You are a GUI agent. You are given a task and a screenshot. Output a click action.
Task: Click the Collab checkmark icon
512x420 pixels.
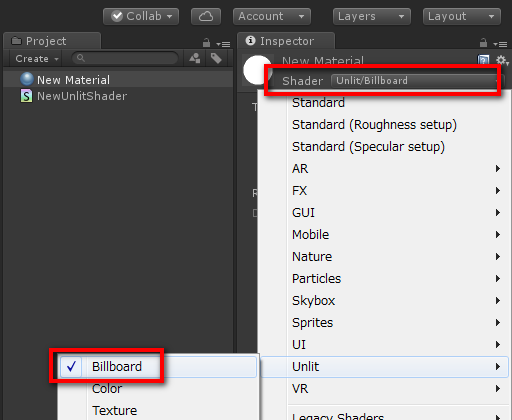point(117,16)
